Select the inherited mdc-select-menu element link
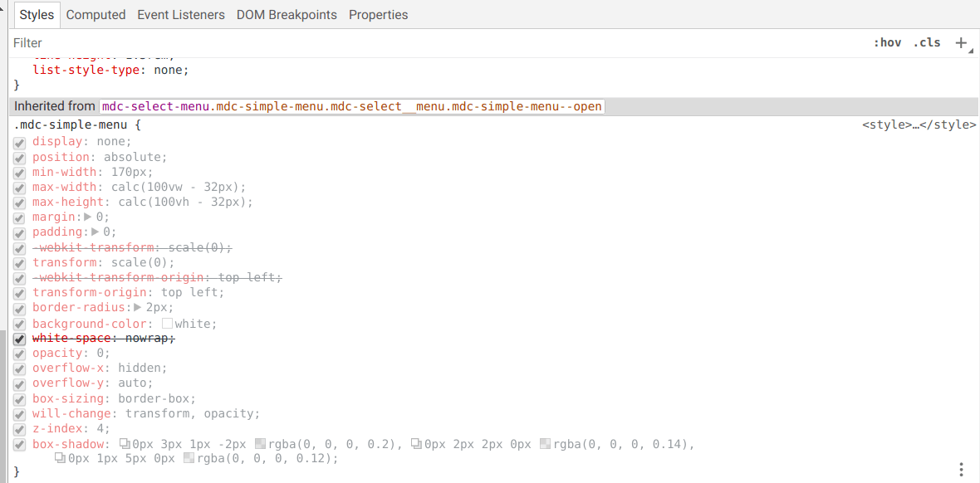Image resolution: width=980 pixels, height=483 pixels. (x=352, y=106)
